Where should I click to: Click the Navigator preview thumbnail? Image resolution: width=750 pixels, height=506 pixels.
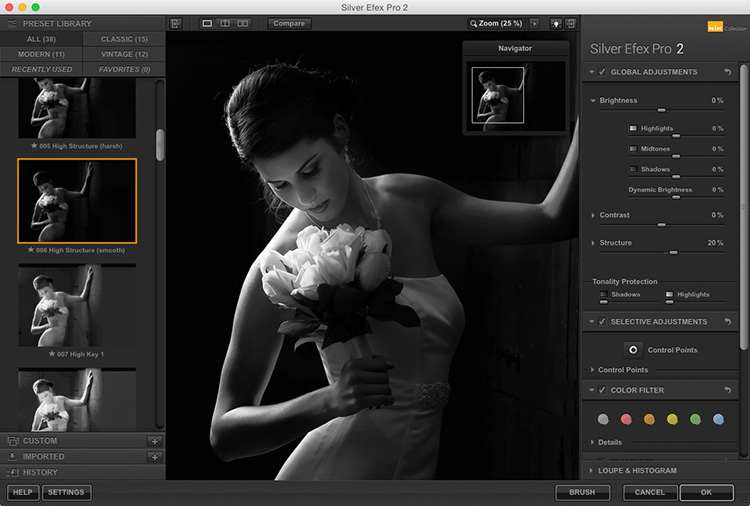[x=516, y=96]
